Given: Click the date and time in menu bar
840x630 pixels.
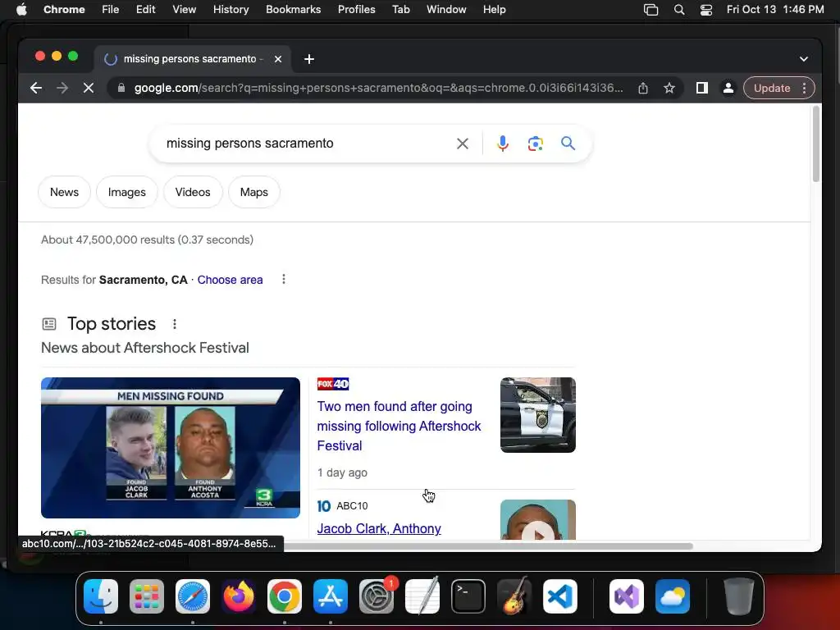Looking at the screenshot, I should (x=775, y=10).
